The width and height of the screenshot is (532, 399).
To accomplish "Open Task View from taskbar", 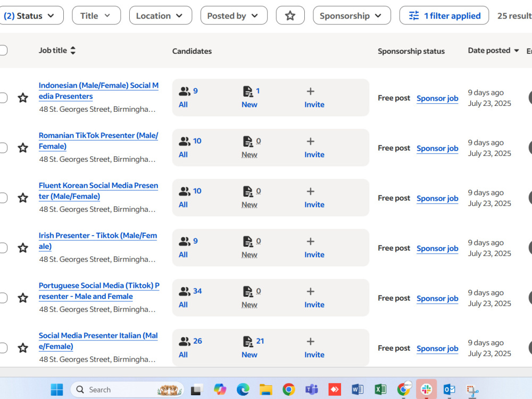I will [197, 389].
